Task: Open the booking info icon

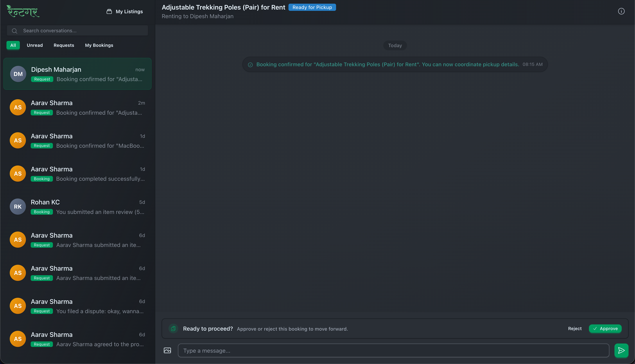Action: [621, 11]
